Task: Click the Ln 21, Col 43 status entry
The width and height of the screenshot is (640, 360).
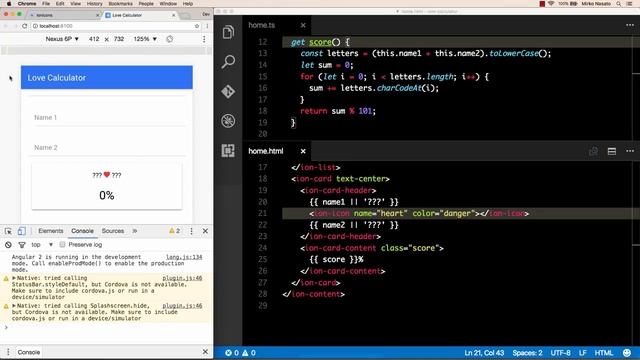Action: tap(484, 353)
